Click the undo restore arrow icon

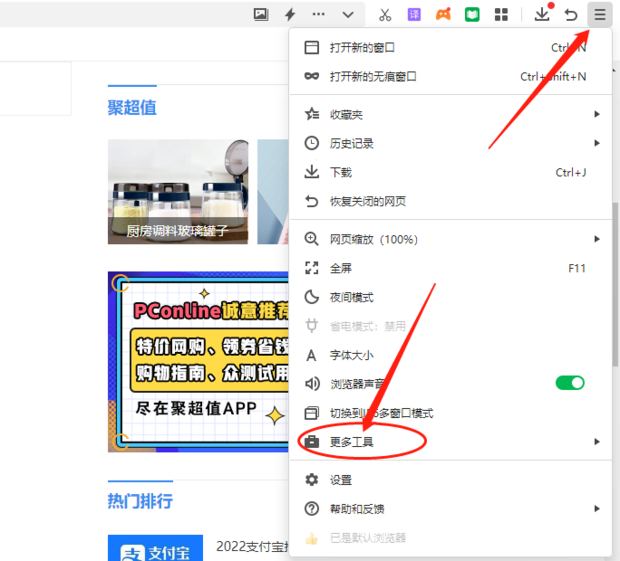point(571,15)
